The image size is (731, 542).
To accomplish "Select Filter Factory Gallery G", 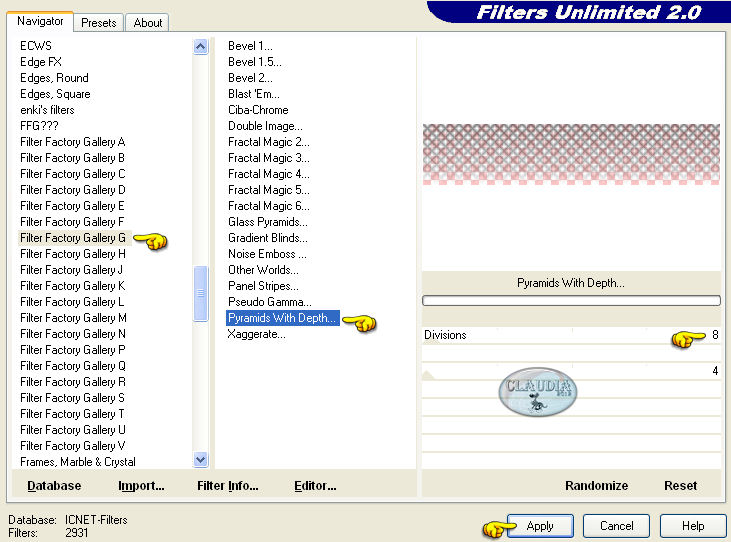I will [x=73, y=238].
